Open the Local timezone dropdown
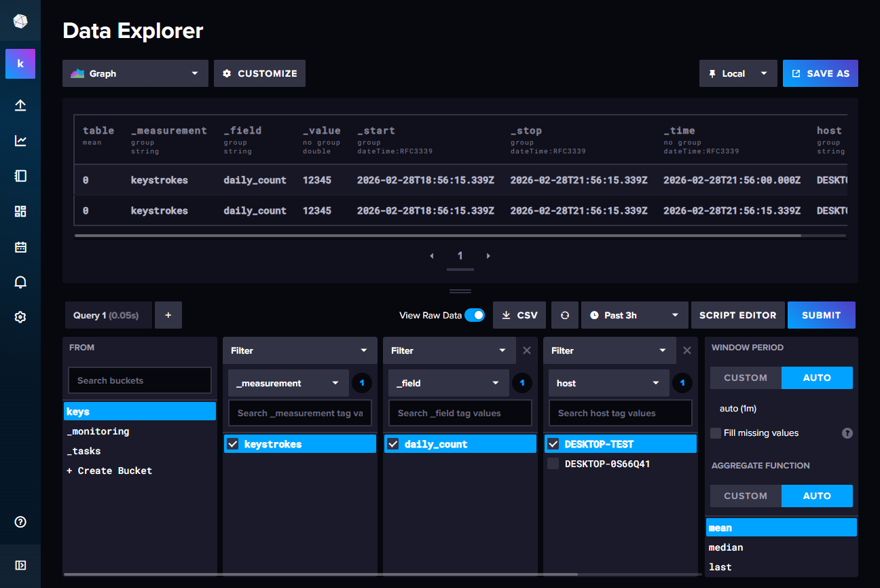 (x=738, y=73)
